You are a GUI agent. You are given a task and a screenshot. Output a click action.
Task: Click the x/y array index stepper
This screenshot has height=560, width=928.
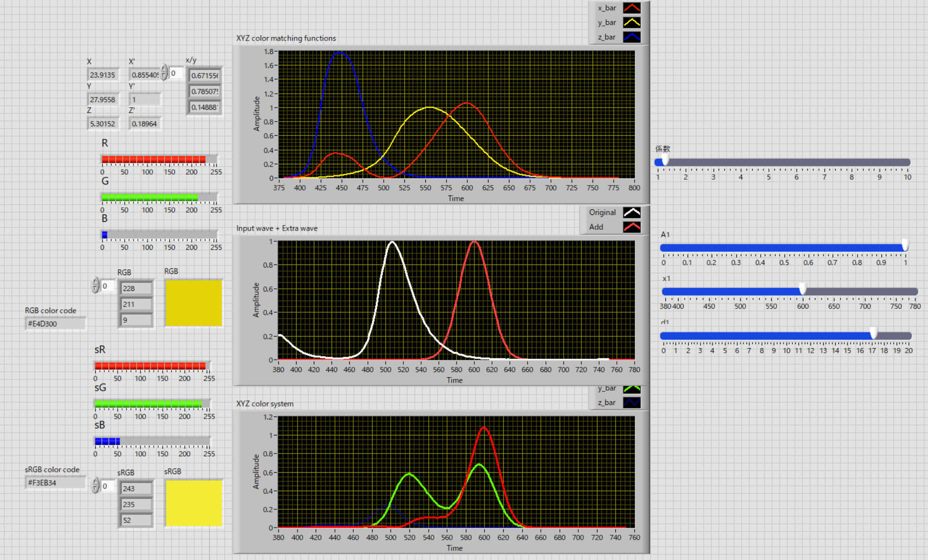(x=164, y=73)
